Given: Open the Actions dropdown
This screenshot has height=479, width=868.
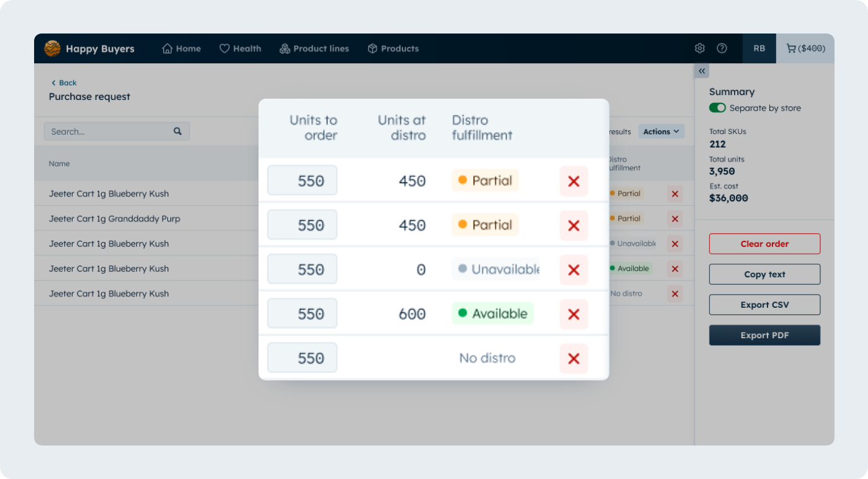Looking at the screenshot, I should (662, 132).
